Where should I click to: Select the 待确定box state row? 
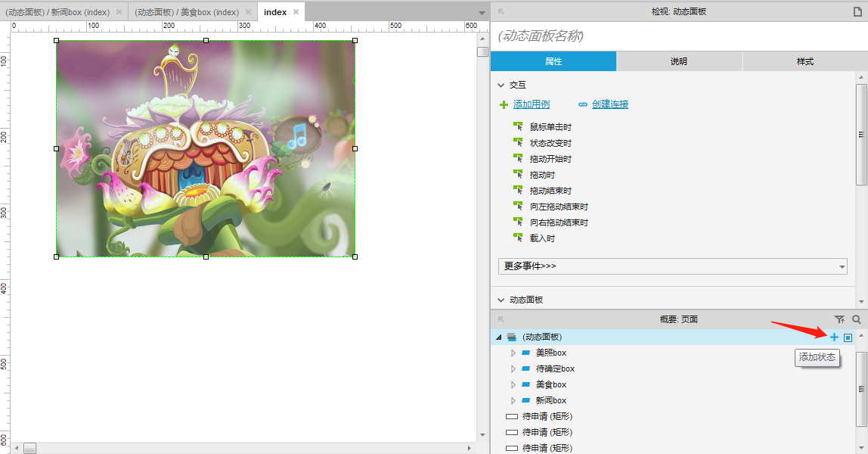pyautogui.click(x=673, y=368)
